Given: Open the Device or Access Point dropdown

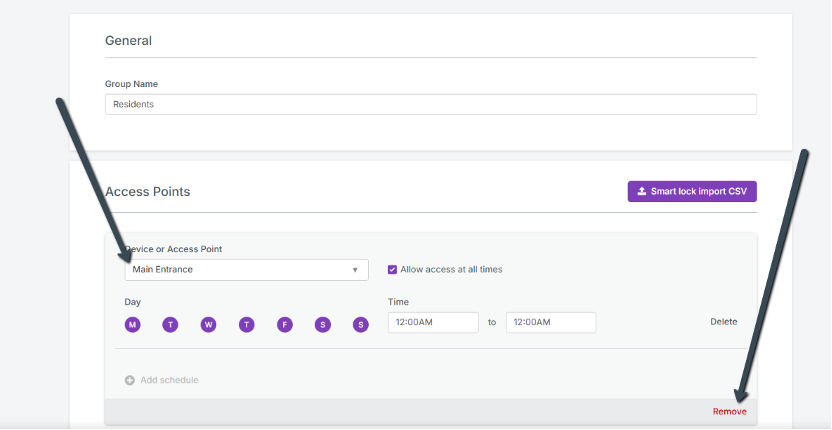Looking at the screenshot, I should (246, 270).
